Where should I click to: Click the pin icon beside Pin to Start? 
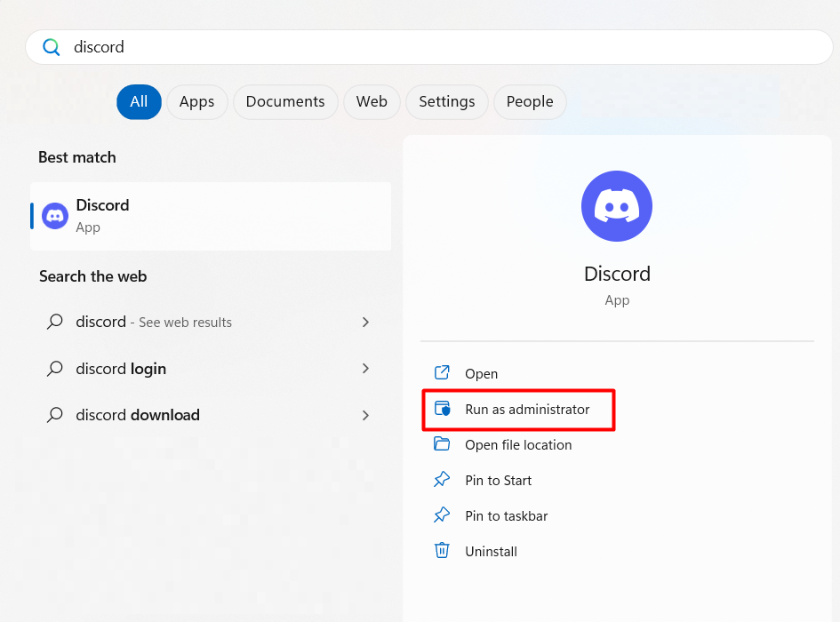click(442, 480)
